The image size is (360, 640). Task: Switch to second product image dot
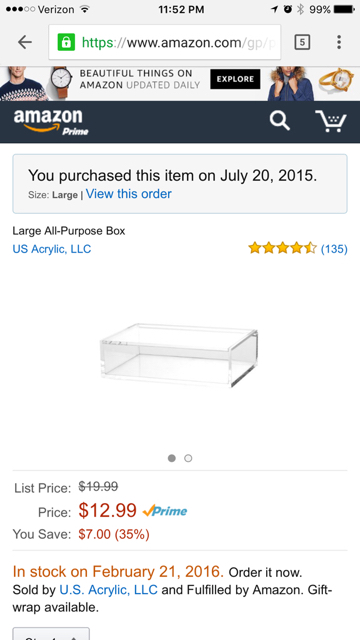click(x=188, y=458)
